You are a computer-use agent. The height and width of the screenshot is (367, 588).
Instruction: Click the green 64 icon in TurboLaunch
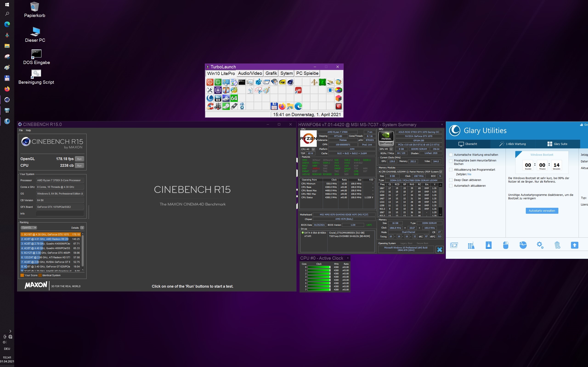(234, 98)
